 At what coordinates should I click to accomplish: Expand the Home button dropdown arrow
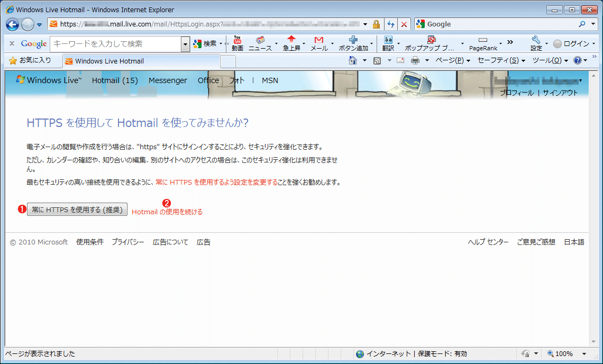click(364, 61)
